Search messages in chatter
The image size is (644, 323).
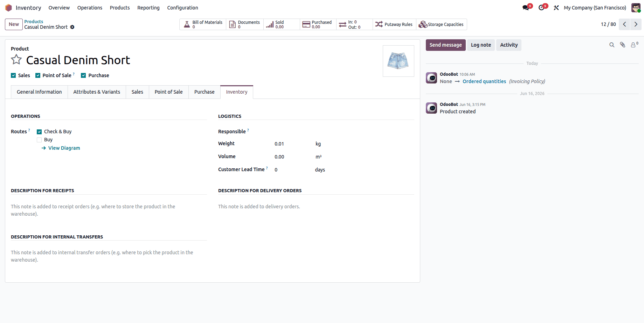(x=612, y=45)
